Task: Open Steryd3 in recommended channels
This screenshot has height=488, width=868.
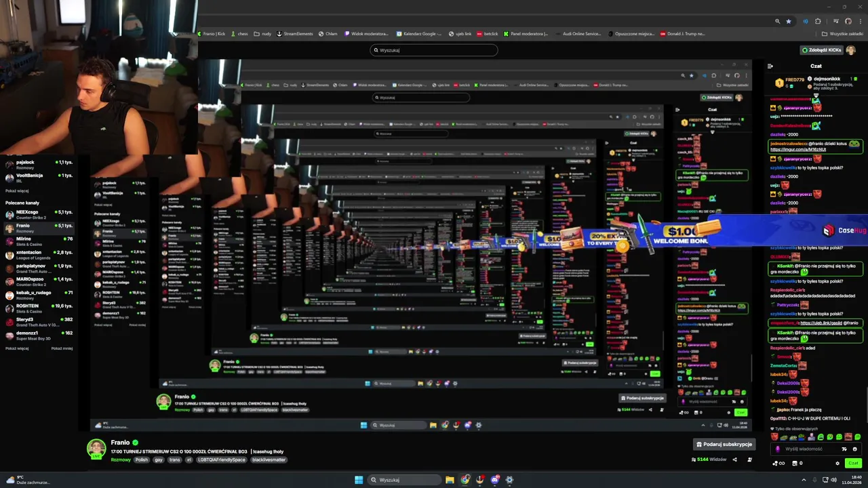Action: 41,321
